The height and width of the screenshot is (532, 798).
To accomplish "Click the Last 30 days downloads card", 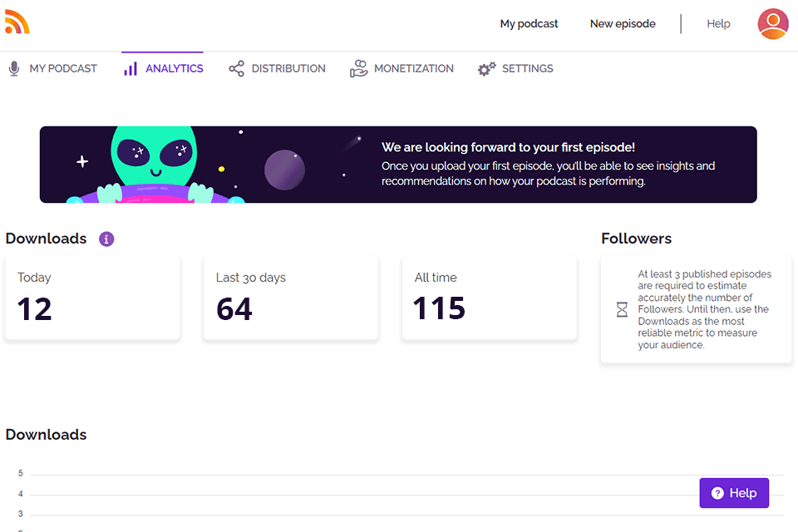I will coord(291,298).
